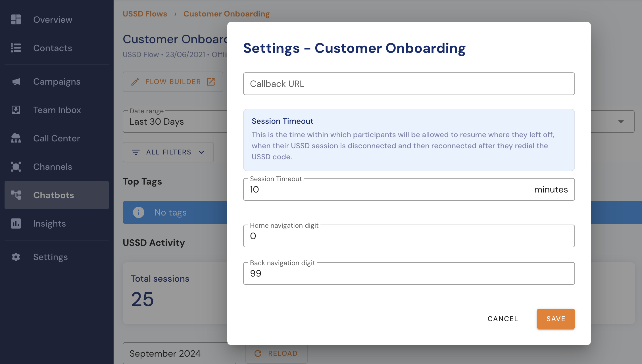642x364 pixels.
Task: Click the Call Center icon
Action: point(16,138)
